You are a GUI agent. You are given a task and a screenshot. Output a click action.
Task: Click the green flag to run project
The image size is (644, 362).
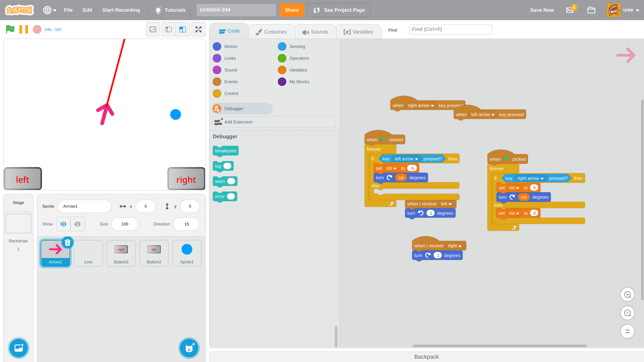coord(10,29)
